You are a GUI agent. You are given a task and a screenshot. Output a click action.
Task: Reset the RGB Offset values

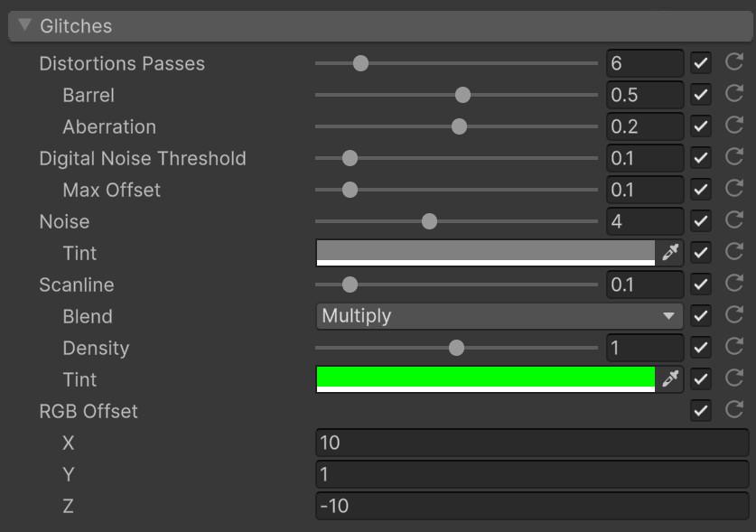coord(734,411)
